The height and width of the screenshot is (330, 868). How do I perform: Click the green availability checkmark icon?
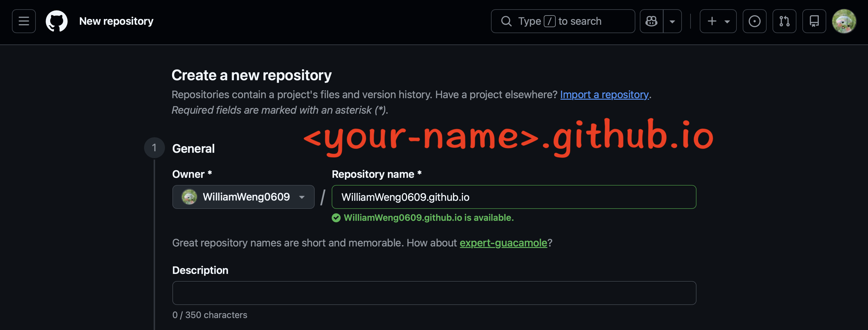[x=336, y=218]
